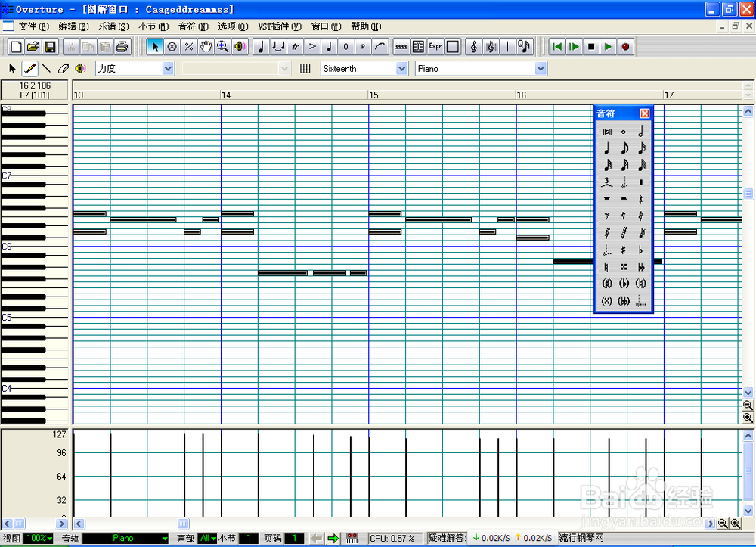The width and height of the screenshot is (756, 547).
Task: Open the 编辑 Edit menu
Action: pos(74,26)
